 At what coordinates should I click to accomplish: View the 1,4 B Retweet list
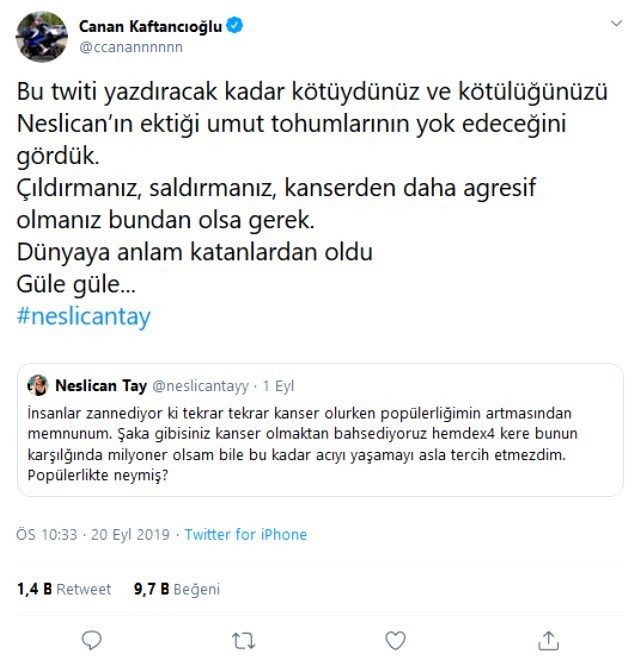point(64,589)
